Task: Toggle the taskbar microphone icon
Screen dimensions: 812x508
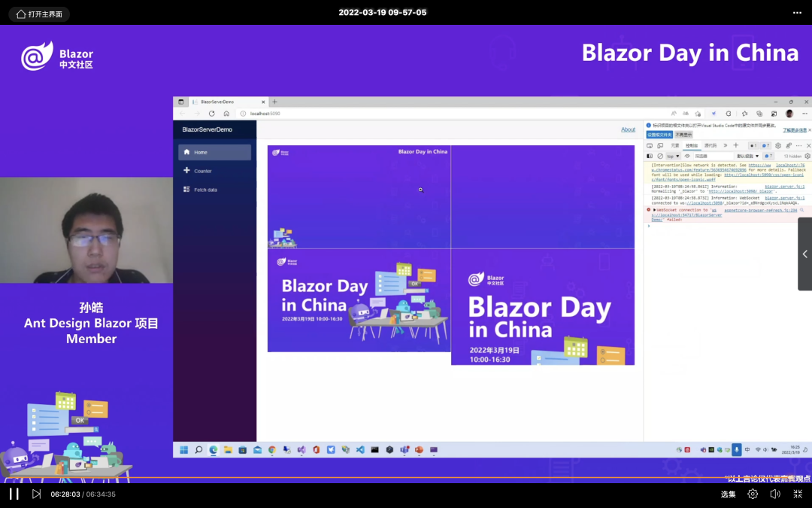Action: point(736,450)
